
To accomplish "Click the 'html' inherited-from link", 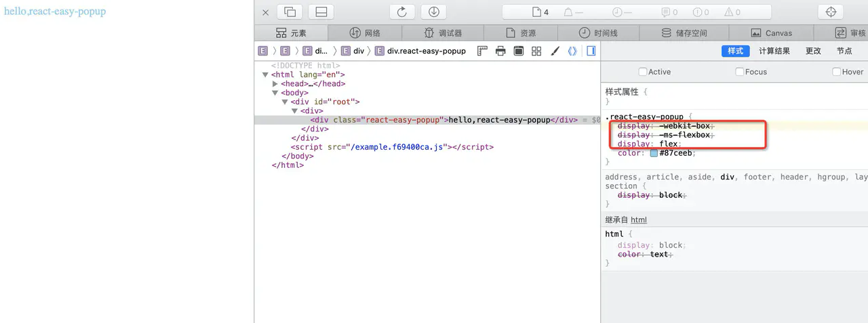I will point(639,220).
